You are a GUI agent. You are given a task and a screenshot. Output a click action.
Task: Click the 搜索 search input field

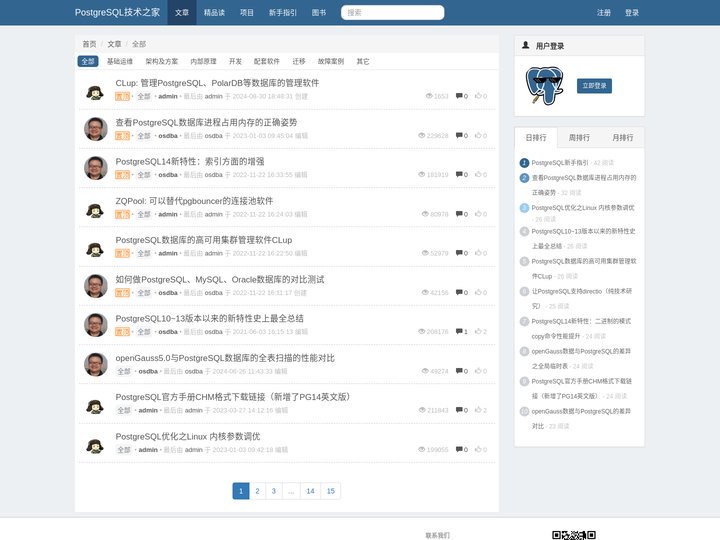[x=393, y=12]
